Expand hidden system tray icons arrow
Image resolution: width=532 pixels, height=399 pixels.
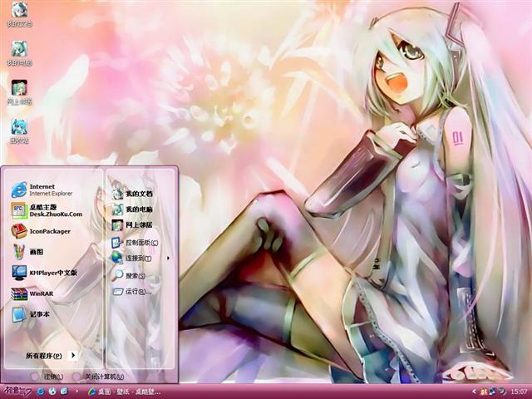click(474, 392)
